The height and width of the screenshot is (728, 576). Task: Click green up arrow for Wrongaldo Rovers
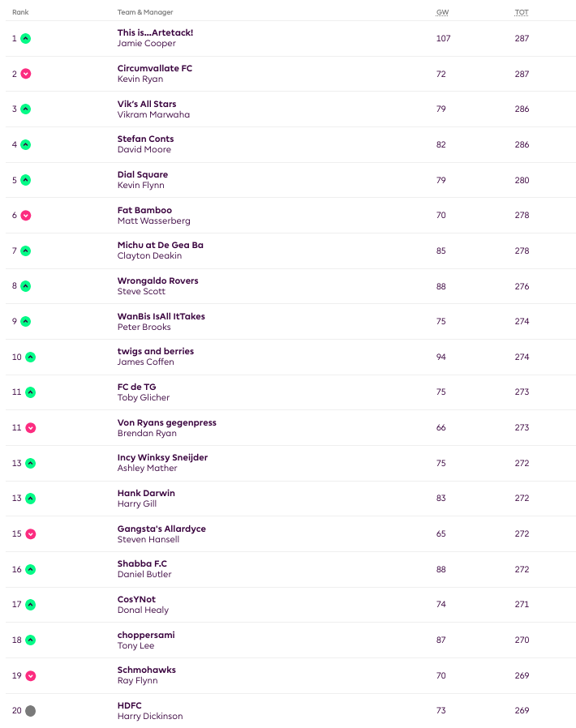click(x=25, y=286)
